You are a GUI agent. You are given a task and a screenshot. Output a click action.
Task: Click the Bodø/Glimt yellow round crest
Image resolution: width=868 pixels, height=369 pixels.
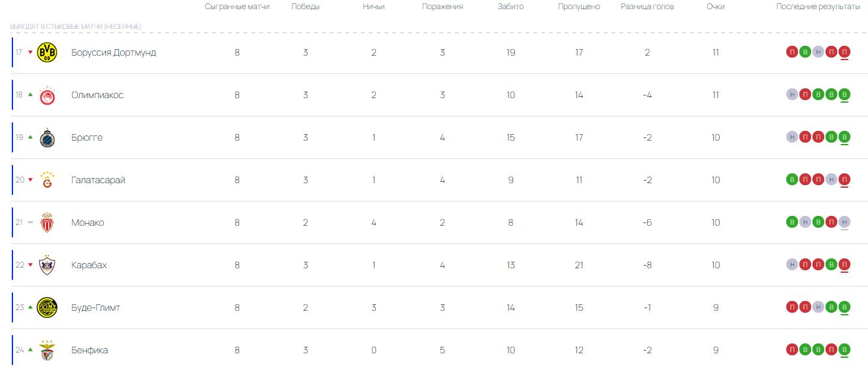[47, 307]
